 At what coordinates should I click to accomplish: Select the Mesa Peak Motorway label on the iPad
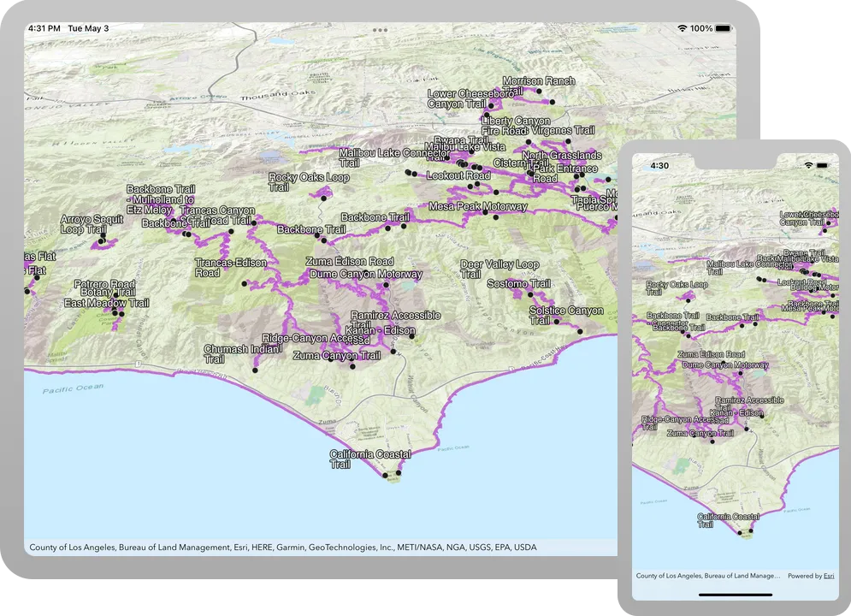pyautogui.click(x=477, y=206)
